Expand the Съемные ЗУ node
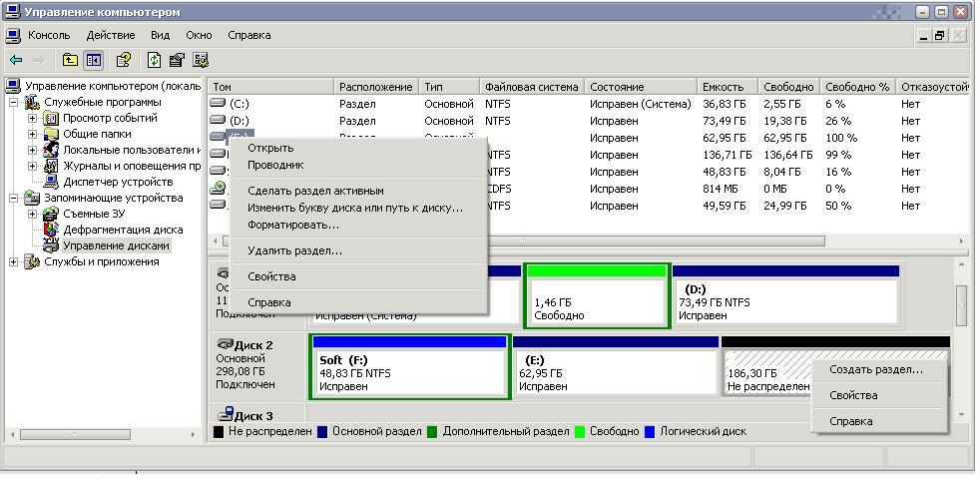 click(x=33, y=215)
